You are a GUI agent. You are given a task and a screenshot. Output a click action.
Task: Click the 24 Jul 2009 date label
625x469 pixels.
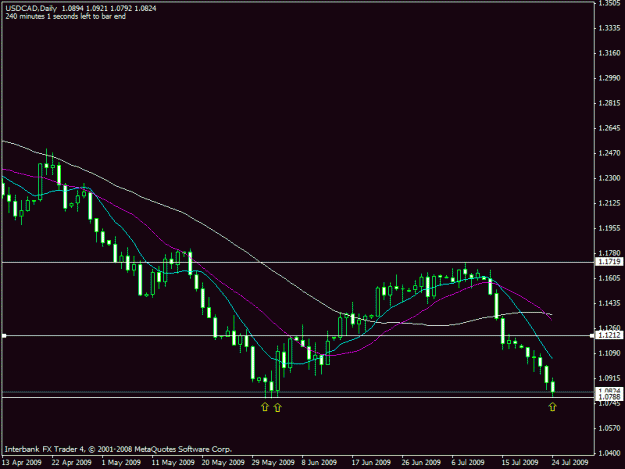570,462
